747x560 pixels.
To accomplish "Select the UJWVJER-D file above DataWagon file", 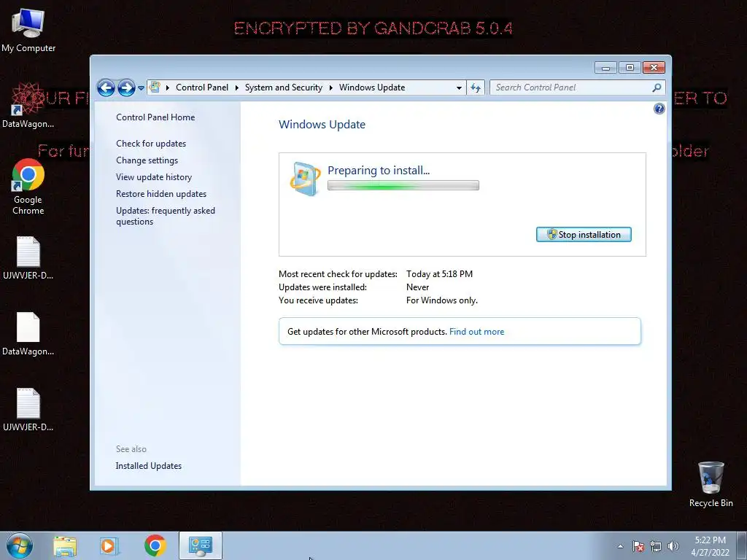I will pyautogui.click(x=28, y=257).
